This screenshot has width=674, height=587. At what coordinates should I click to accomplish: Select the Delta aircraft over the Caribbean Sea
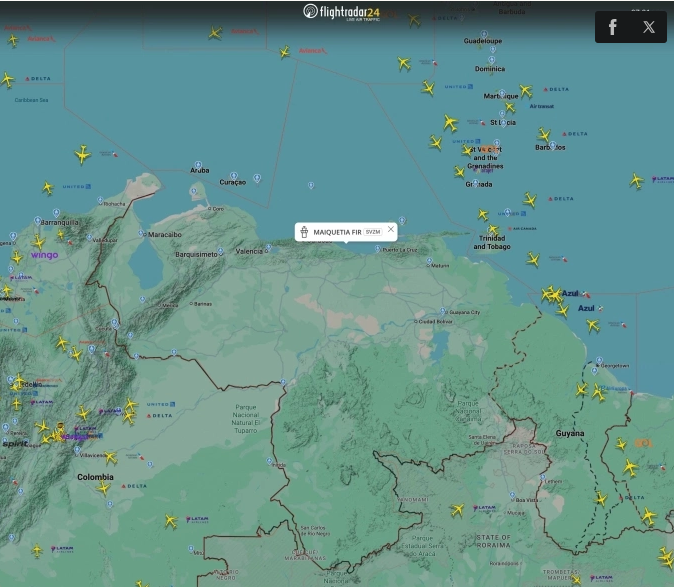coord(8,79)
